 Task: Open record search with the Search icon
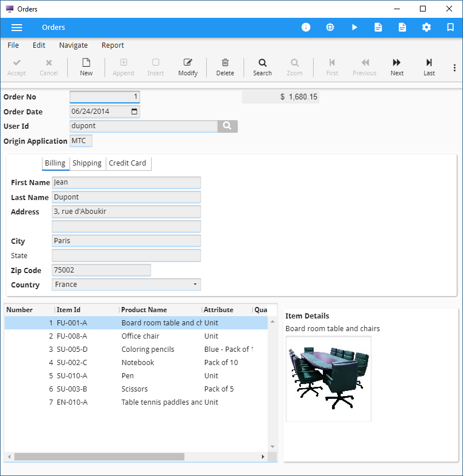262,66
